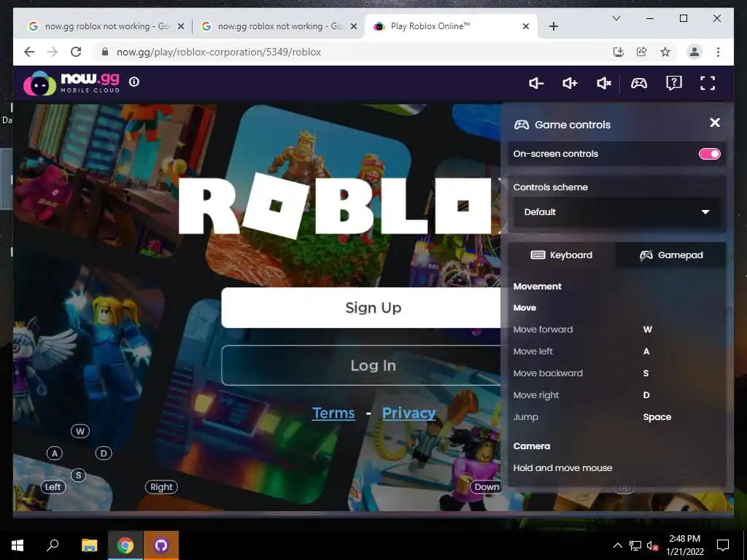Open the Privacy link
This screenshot has height=560, width=747.
[x=409, y=413]
